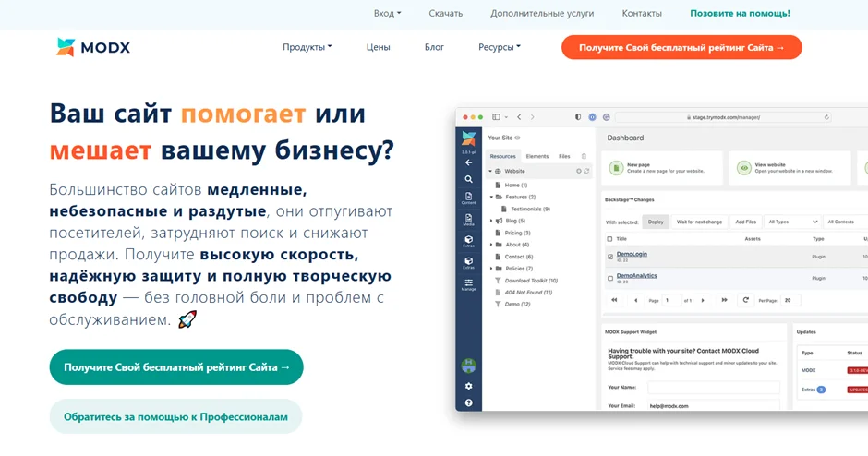Click the orange header free site rating button
The height and width of the screenshot is (456, 868).
point(681,48)
